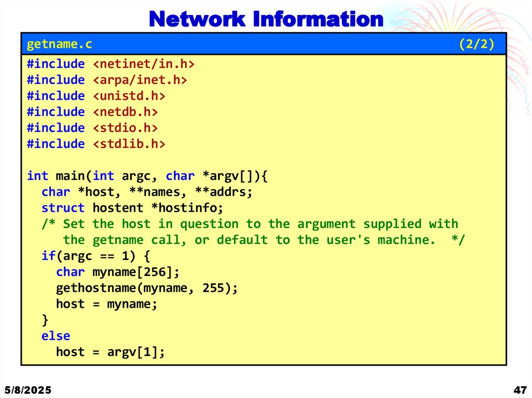This screenshot has width=532, height=398.
Task: Click the "int main(int argc, char *argv[]){" line
Action: click(147, 176)
